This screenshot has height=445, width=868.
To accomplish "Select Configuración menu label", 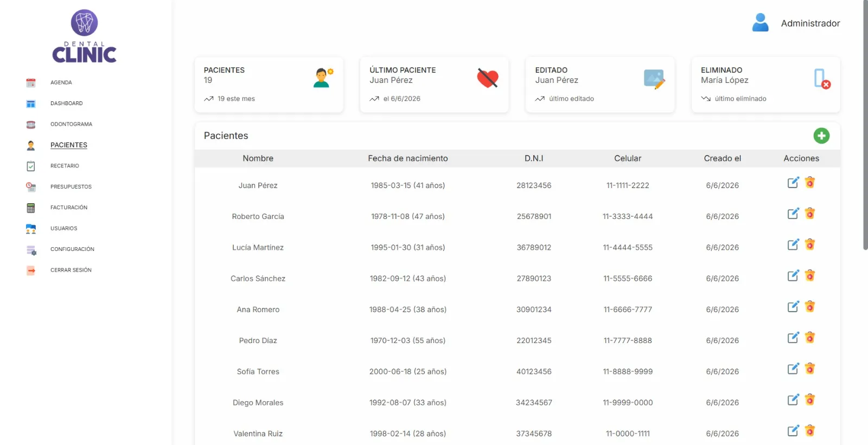I will [72, 249].
